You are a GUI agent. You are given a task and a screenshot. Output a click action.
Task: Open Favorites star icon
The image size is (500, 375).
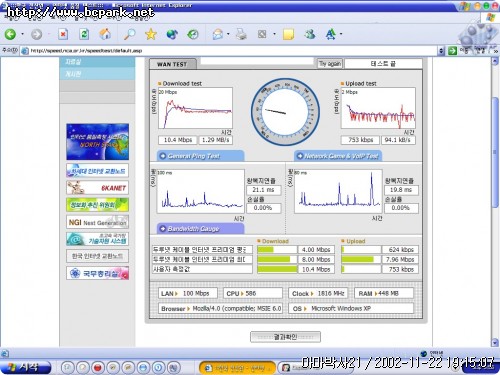coord(151,34)
